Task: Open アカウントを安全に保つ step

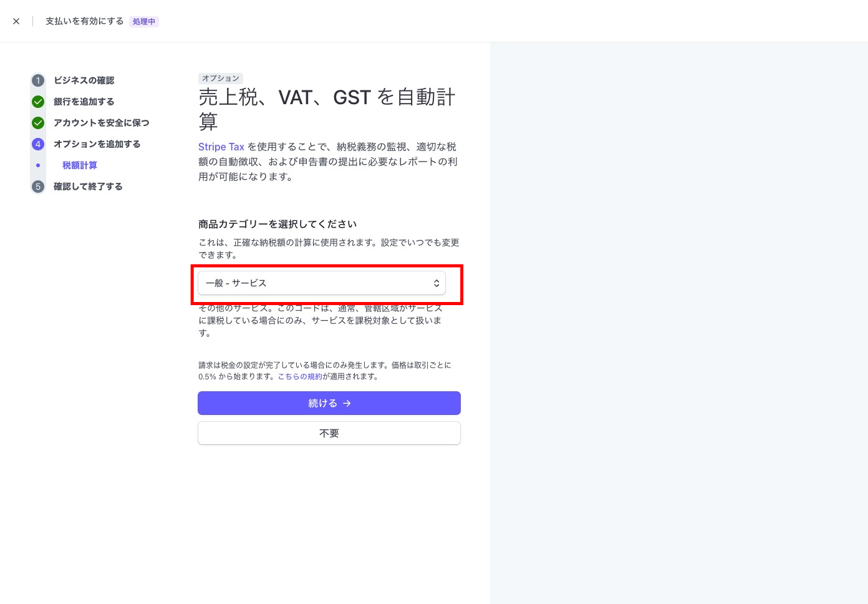Action: [101, 123]
